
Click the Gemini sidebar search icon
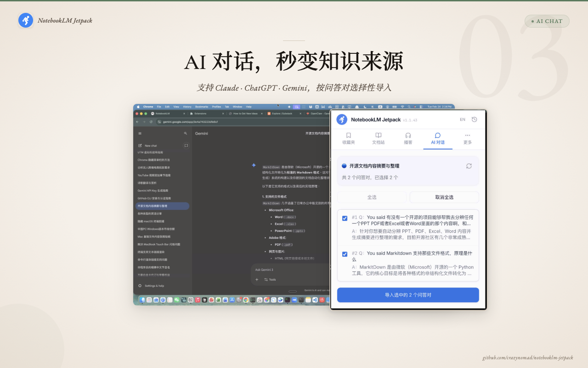[186, 133]
